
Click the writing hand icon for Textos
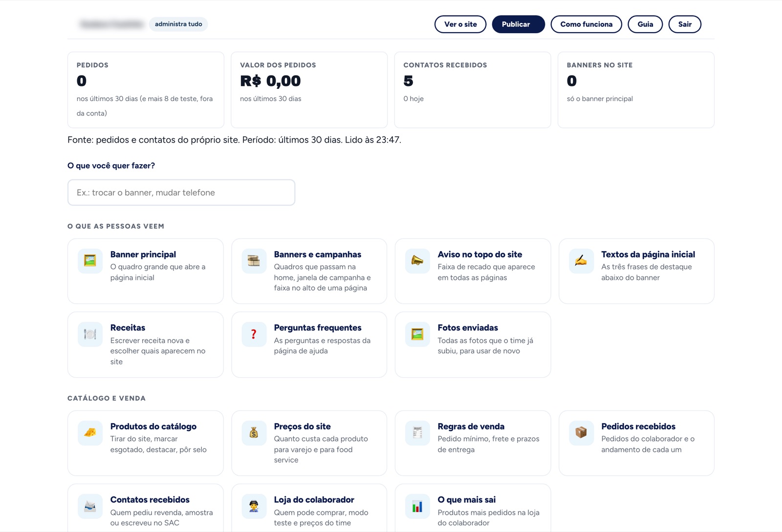[x=581, y=260]
